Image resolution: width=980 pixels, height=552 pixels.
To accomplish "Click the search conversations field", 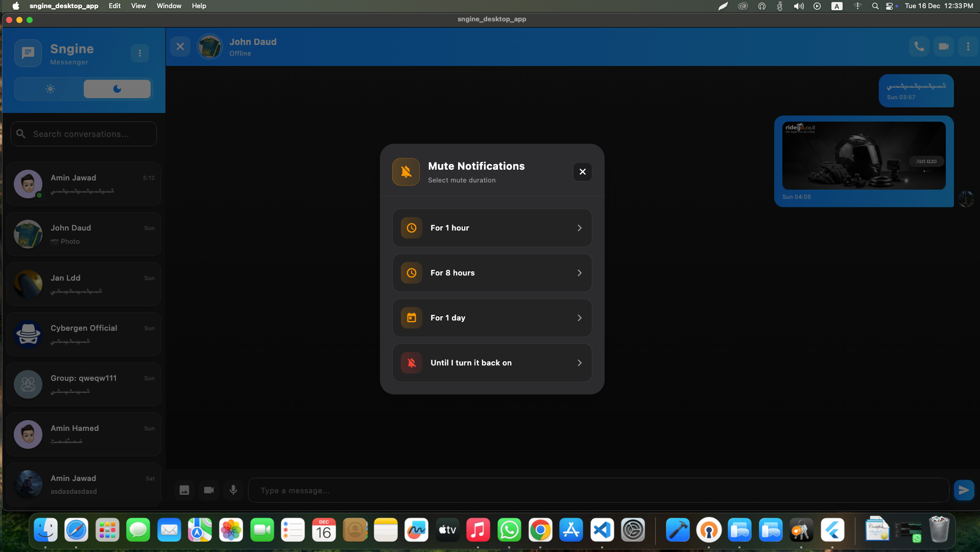I will tap(83, 133).
